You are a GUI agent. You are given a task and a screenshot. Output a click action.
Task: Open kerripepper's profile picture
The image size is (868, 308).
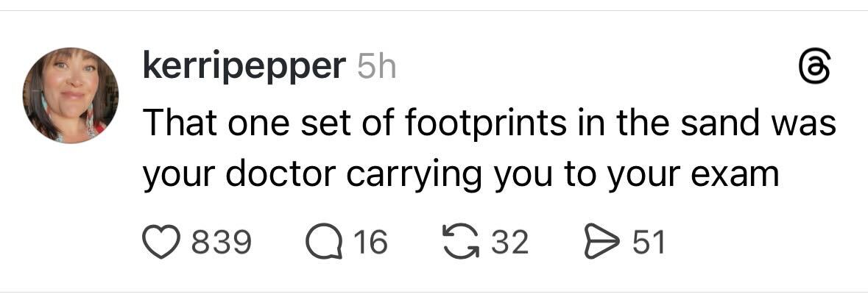[71, 96]
